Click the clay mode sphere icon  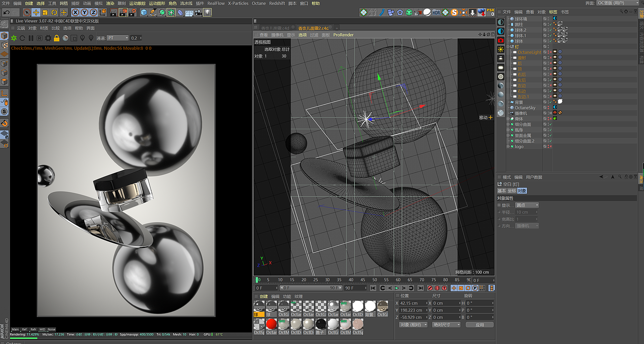click(x=65, y=38)
